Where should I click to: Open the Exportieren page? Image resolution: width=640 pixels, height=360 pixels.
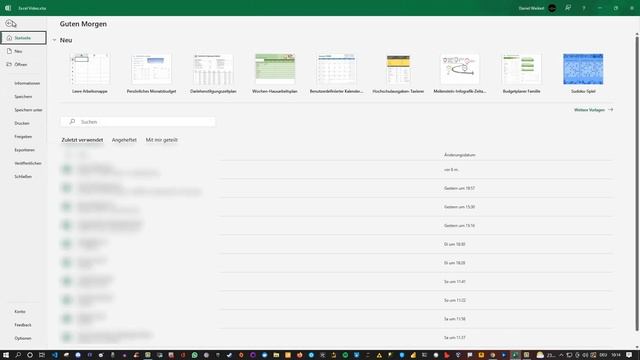click(24, 150)
